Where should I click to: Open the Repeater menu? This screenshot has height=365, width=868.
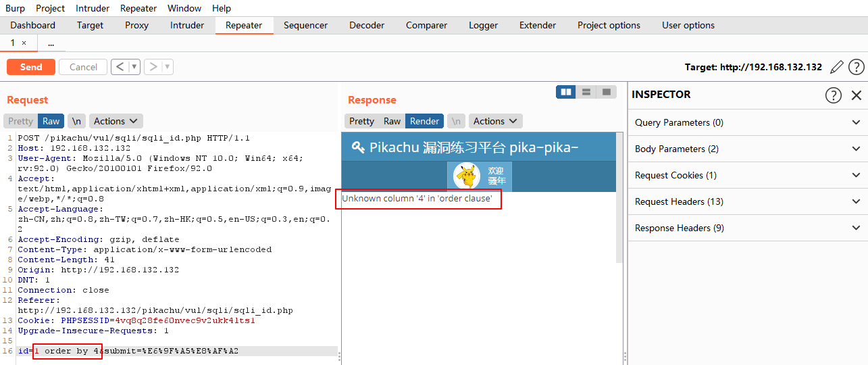pos(138,8)
